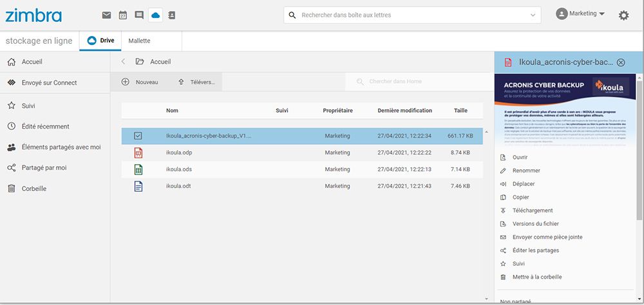Focus the Rechercher dans boîte aux lettres field
Viewport: 644px width, 305px height.
pyautogui.click(x=413, y=15)
